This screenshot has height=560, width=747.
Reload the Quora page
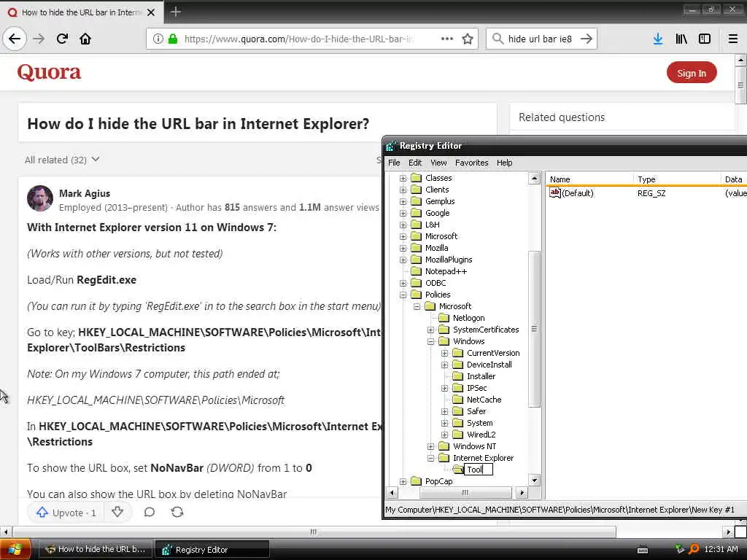click(62, 39)
